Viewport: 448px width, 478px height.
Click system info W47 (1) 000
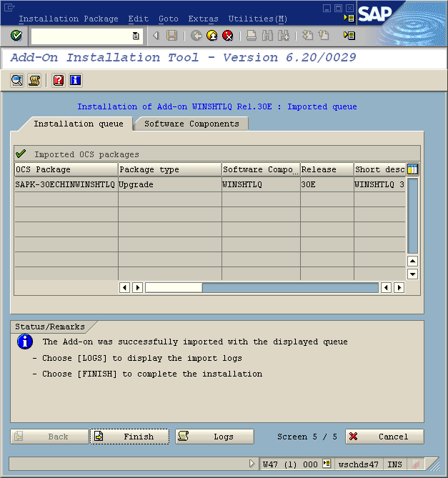click(290, 464)
